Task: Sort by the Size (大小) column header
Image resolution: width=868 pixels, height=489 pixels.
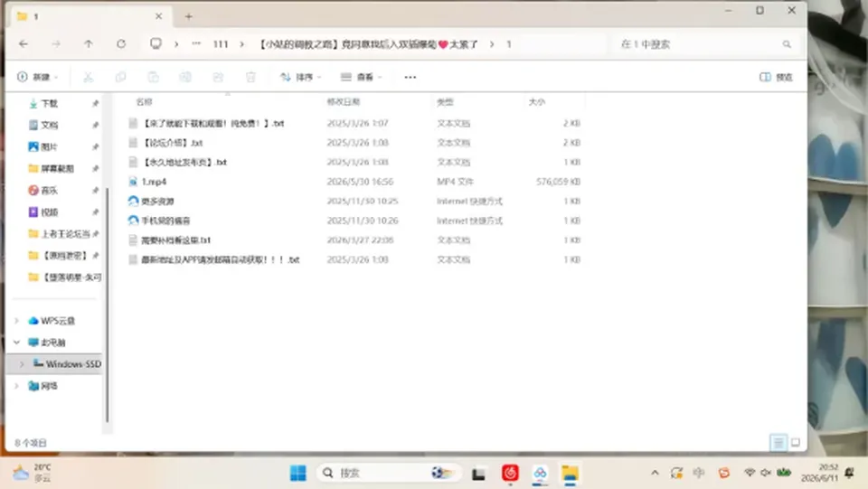Action: tap(536, 102)
